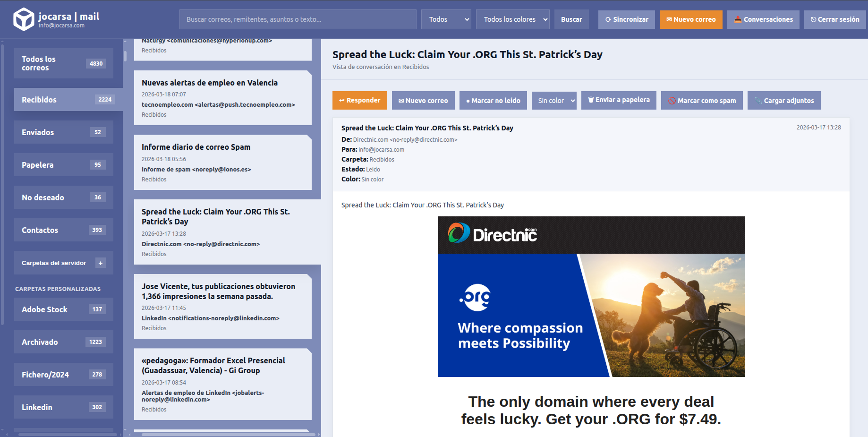Open the Sin color selector
868x437 pixels.
(553, 101)
